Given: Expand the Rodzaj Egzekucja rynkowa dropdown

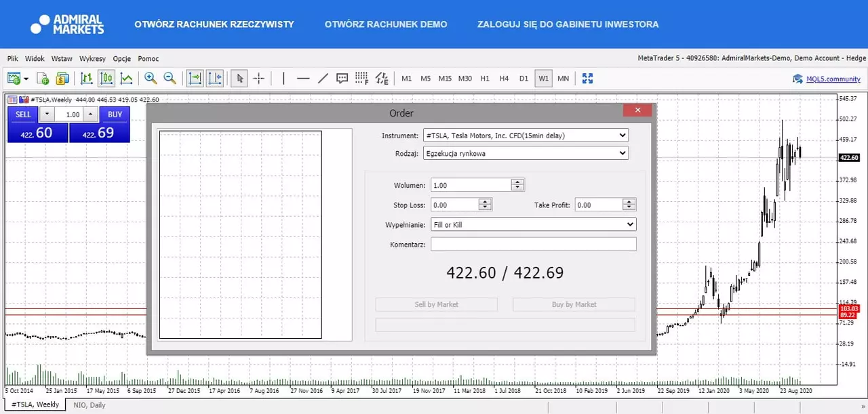Looking at the screenshot, I should click(x=526, y=153).
